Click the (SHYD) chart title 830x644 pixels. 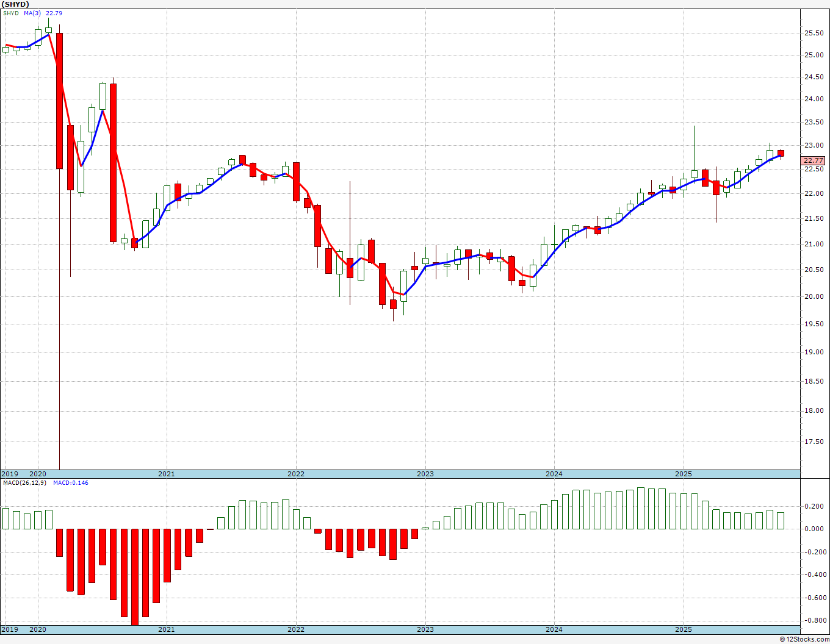point(16,4)
